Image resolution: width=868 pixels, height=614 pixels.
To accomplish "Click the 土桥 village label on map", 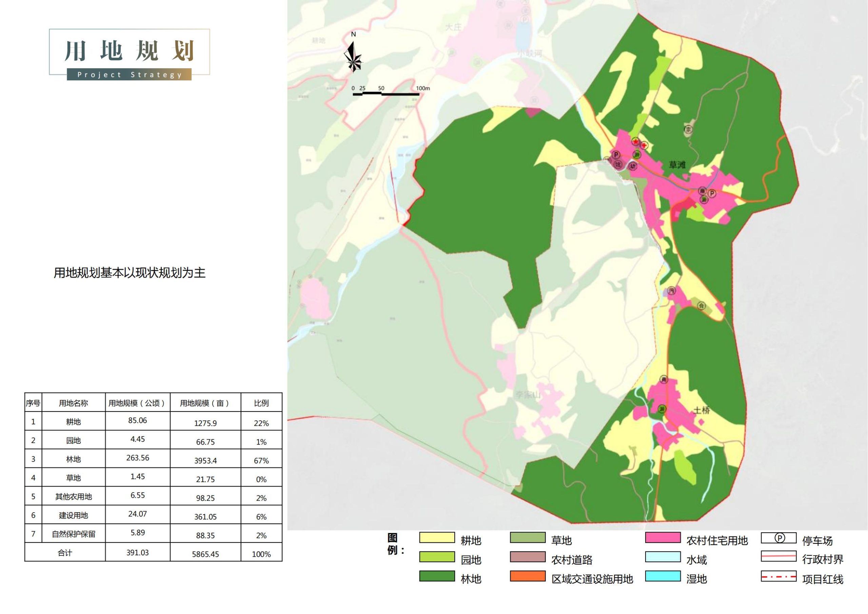I will point(702,410).
